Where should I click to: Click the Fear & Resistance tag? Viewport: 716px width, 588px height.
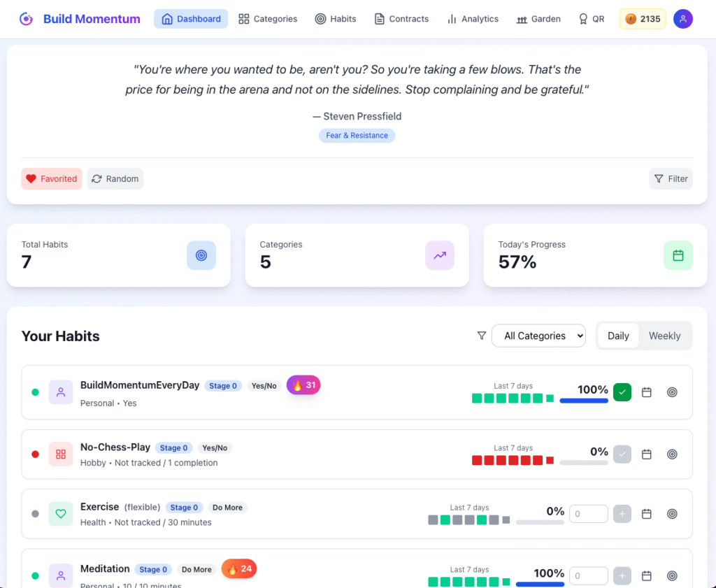pyautogui.click(x=357, y=136)
